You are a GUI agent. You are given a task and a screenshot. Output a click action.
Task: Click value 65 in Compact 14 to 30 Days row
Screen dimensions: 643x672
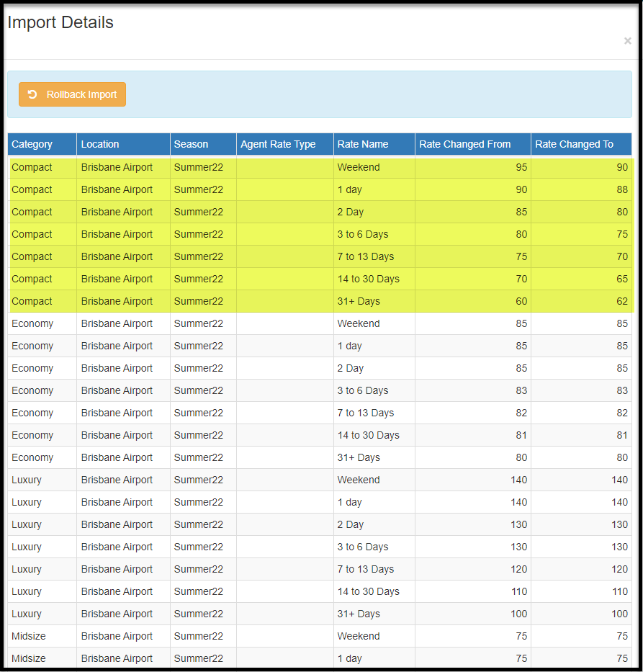(x=622, y=279)
